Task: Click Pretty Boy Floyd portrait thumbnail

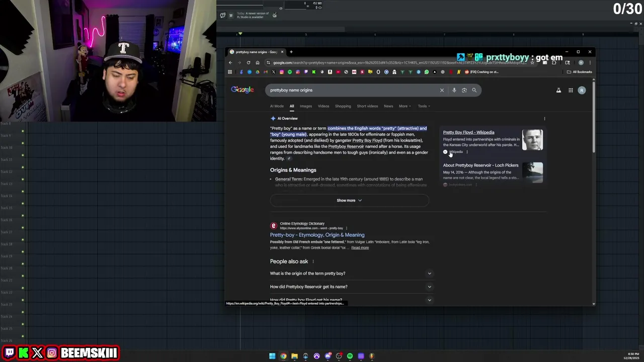Action: [x=532, y=140]
